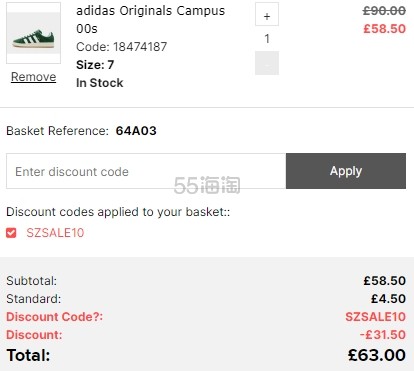
Task: Click the Size: 7 label
Action: click(x=95, y=65)
